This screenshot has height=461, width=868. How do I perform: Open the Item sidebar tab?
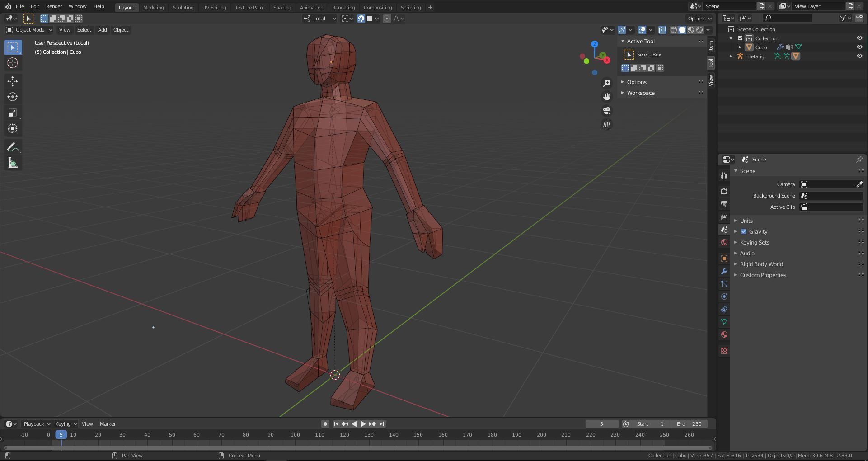pyautogui.click(x=711, y=46)
